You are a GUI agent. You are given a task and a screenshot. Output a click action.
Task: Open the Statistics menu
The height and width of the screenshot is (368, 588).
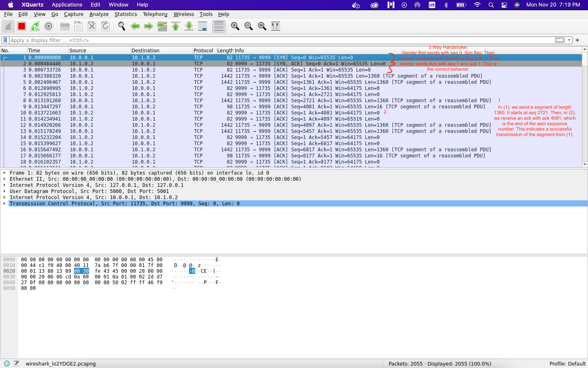click(126, 14)
